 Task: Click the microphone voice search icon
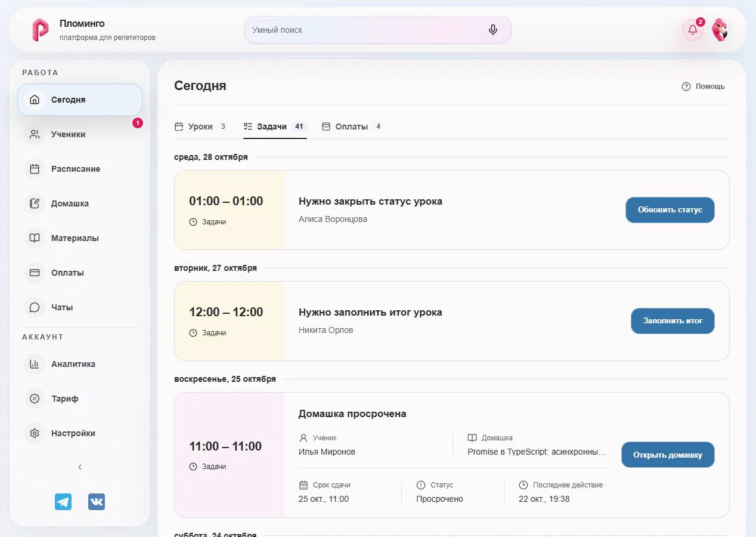point(492,30)
